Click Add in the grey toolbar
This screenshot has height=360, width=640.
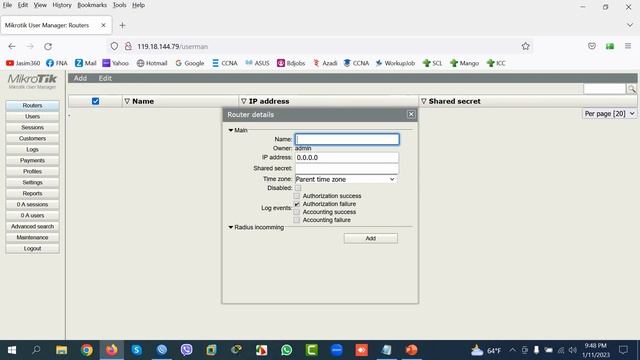point(80,78)
